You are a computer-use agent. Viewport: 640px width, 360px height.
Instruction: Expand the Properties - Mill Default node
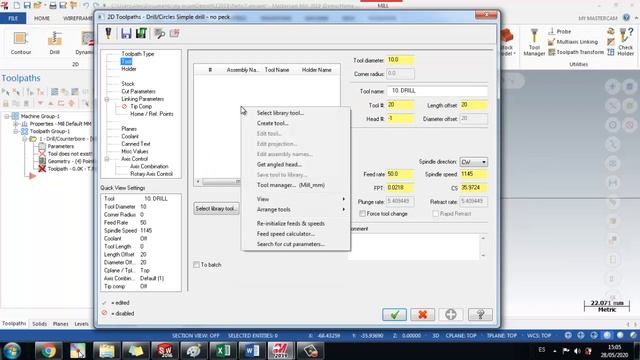point(16,124)
